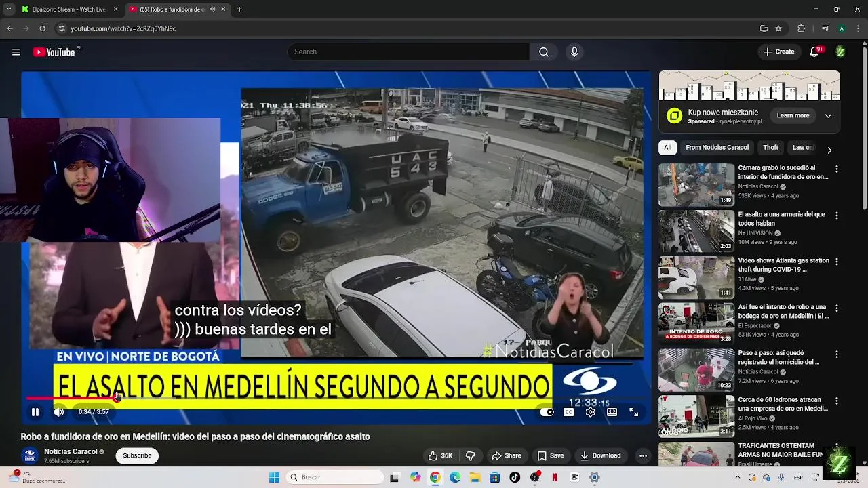Pause the video
The height and width of the screenshot is (488, 868).
point(35,412)
